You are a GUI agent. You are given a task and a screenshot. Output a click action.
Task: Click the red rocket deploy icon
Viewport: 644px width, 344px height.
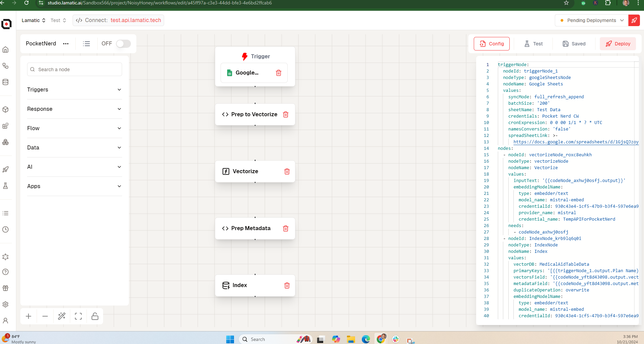coord(634,20)
